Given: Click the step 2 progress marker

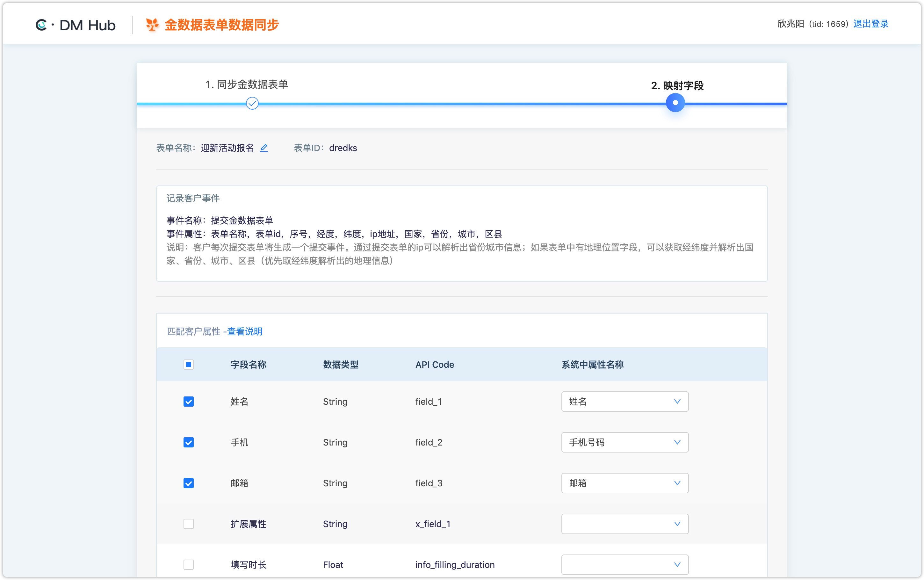Looking at the screenshot, I should point(675,103).
